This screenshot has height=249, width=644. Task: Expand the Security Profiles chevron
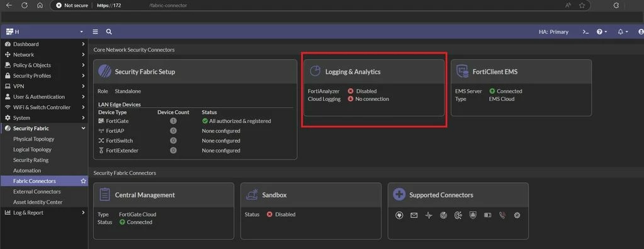83,76
